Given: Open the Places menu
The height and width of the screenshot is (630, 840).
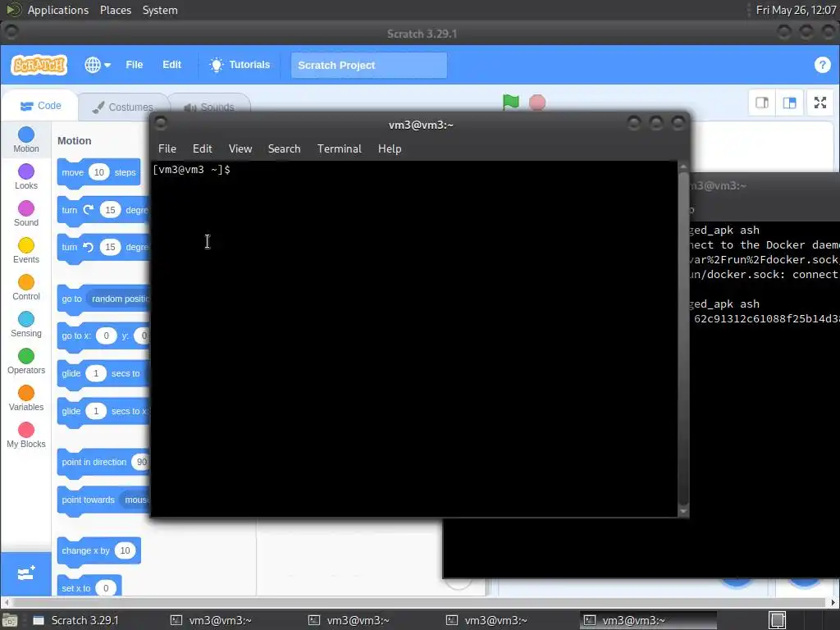Looking at the screenshot, I should coord(115,10).
